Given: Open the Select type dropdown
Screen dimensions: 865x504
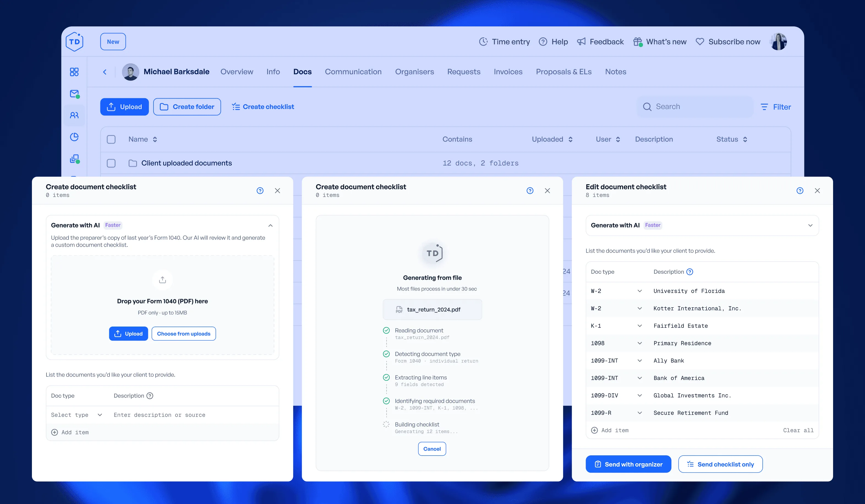Looking at the screenshot, I should (x=76, y=415).
